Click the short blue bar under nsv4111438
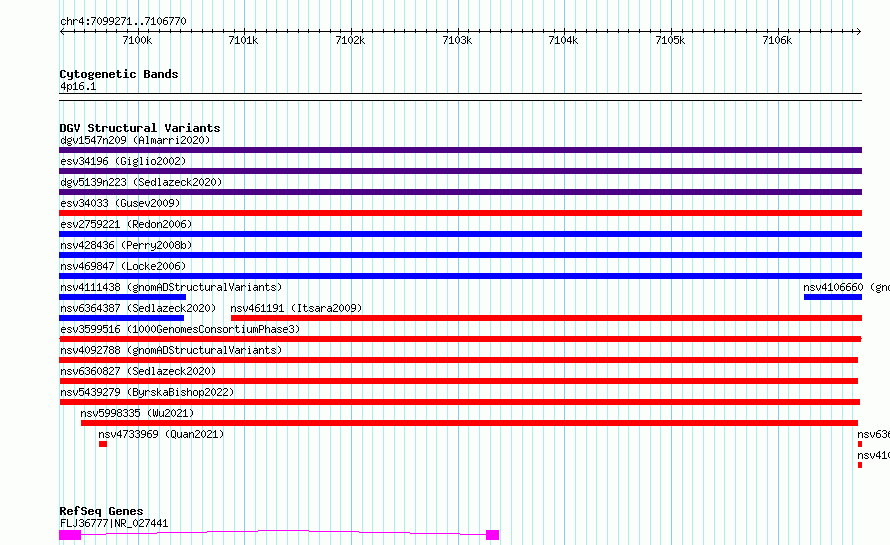This screenshot has width=890, height=545. tap(123, 297)
